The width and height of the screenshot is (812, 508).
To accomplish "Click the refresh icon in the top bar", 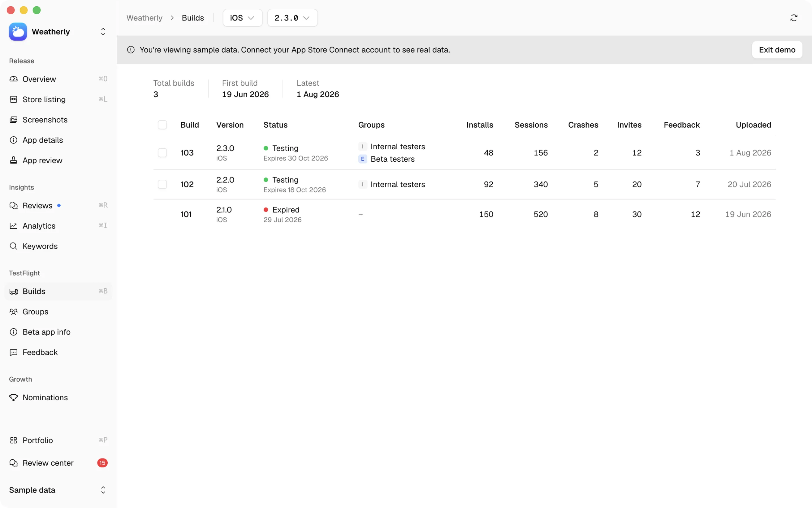I will [x=793, y=18].
